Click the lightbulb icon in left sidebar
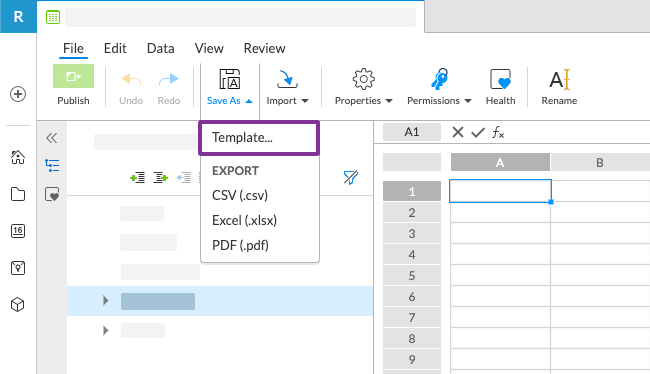 18,268
